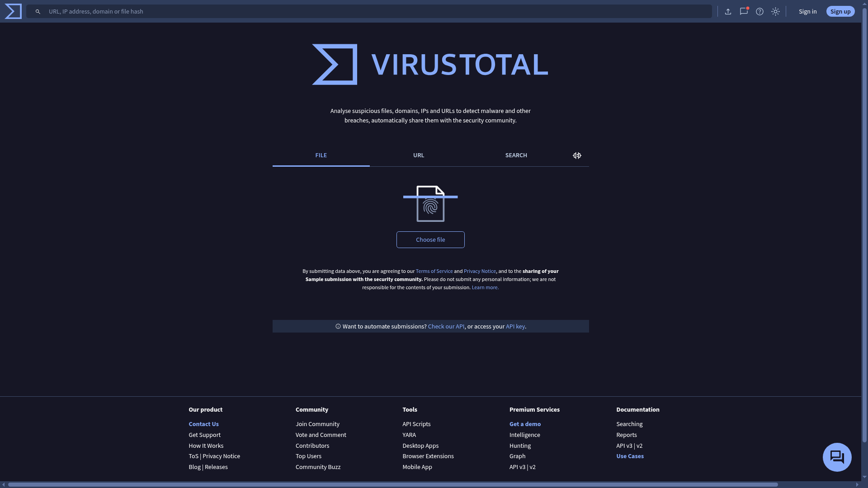Open Use Cases link
This screenshot has height=488, width=868.
[630, 456]
